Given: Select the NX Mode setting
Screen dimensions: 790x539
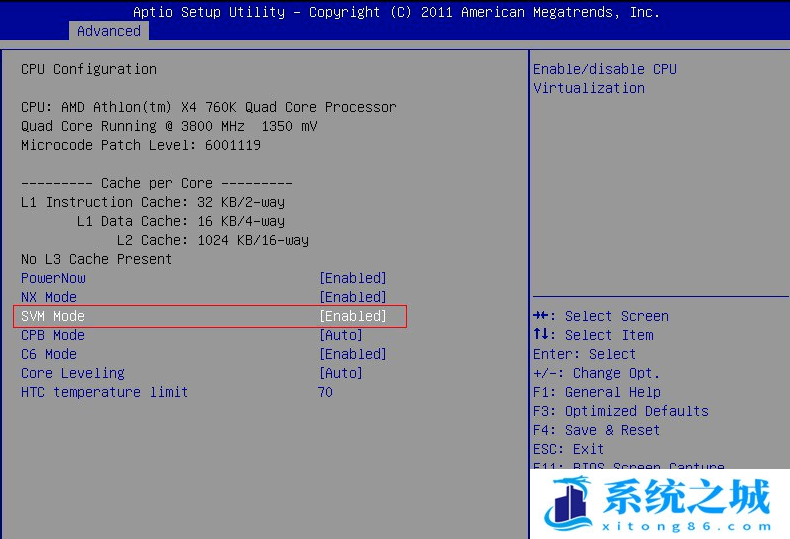Looking at the screenshot, I should tap(49, 297).
